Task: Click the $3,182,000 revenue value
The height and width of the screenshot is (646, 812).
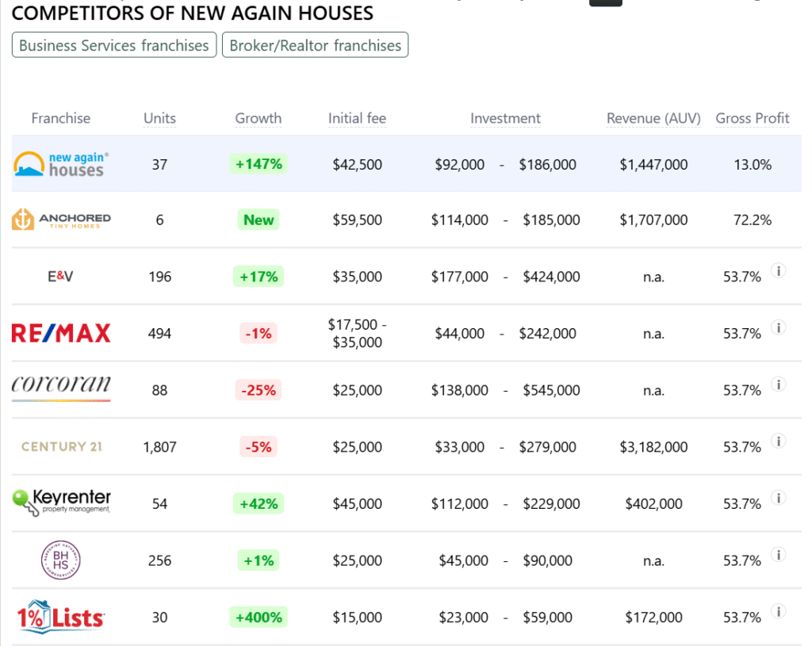Action: click(x=653, y=447)
